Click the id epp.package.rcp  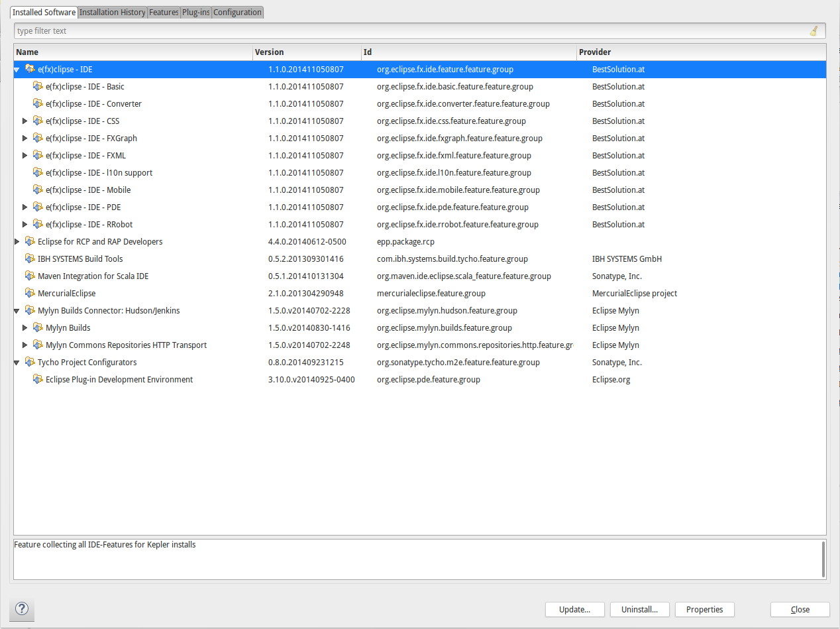pos(405,241)
